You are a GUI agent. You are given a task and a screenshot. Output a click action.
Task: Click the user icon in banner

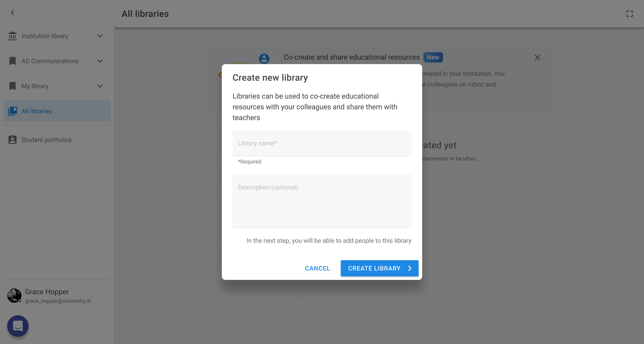click(264, 58)
